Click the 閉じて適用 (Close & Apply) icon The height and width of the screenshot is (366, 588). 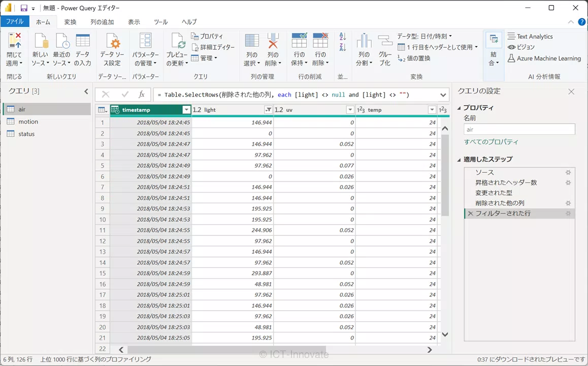click(15, 41)
